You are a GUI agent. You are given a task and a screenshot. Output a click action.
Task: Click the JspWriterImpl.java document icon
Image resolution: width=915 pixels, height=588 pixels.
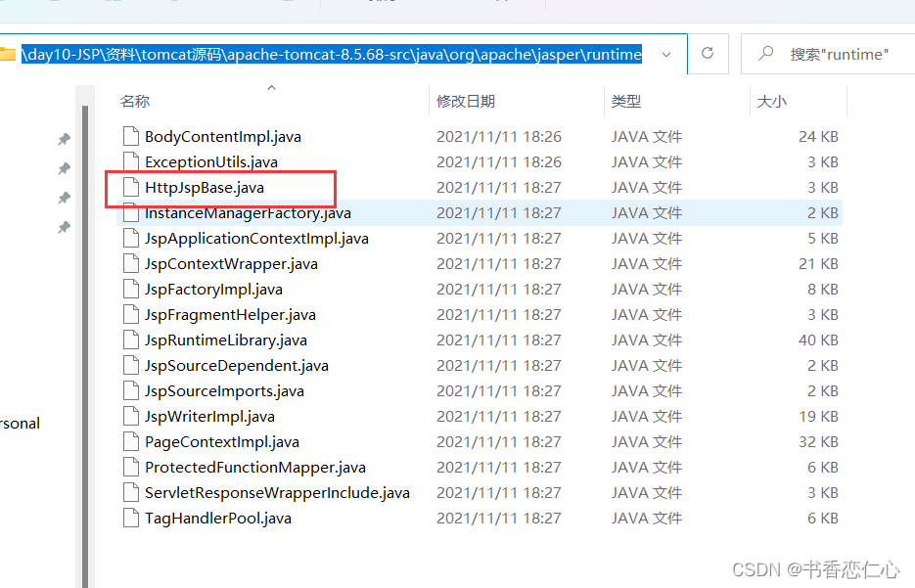tap(131, 416)
